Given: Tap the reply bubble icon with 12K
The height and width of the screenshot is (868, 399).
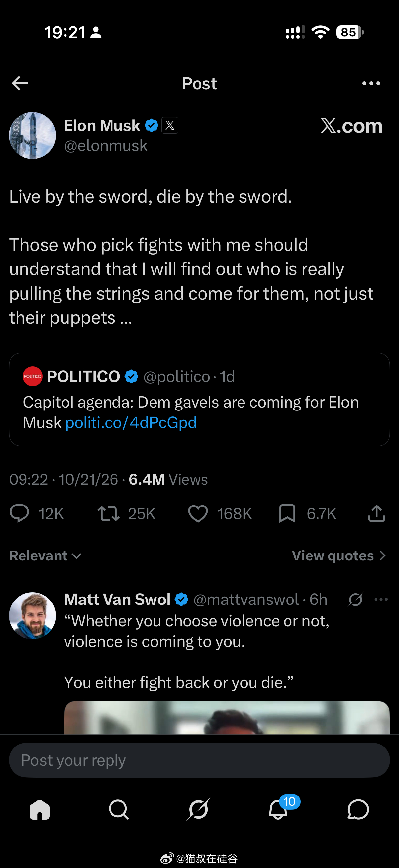Looking at the screenshot, I should pyautogui.click(x=20, y=513).
